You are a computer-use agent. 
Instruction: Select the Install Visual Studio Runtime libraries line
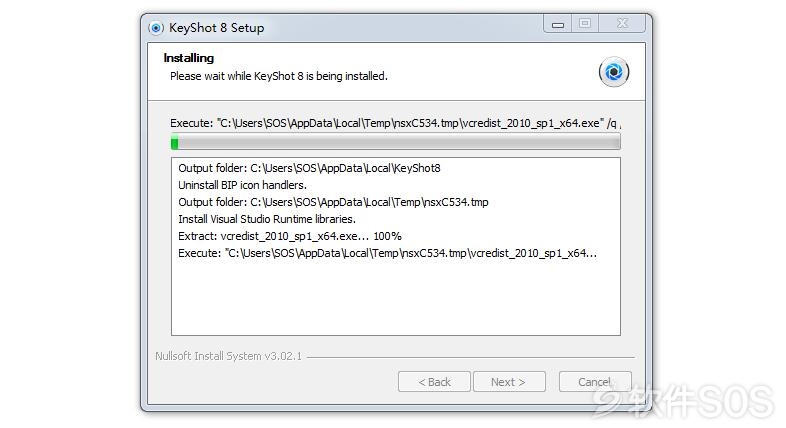click(x=267, y=220)
